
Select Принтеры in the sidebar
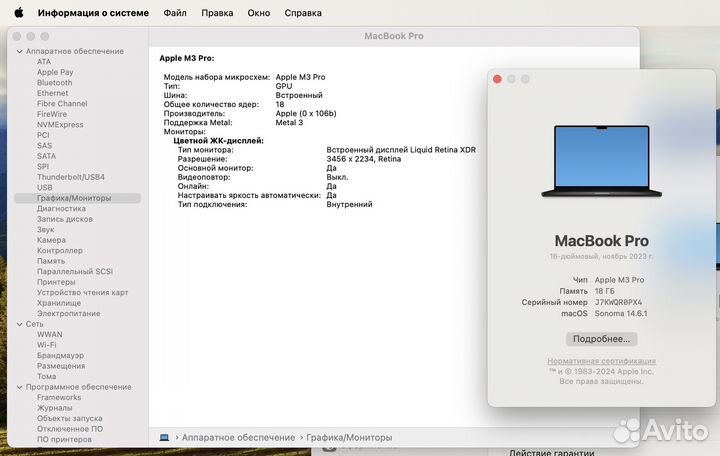(56, 282)
